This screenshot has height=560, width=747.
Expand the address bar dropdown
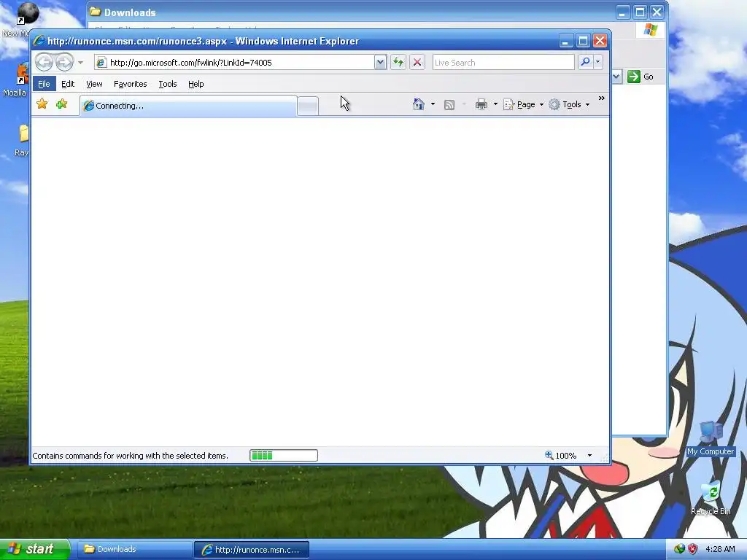[380, 63]
